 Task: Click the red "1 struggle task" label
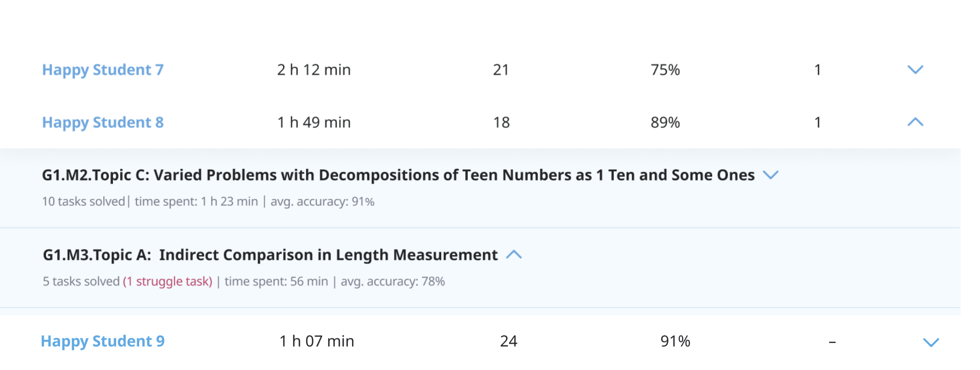pyautogui.click(x=168, y=281)
